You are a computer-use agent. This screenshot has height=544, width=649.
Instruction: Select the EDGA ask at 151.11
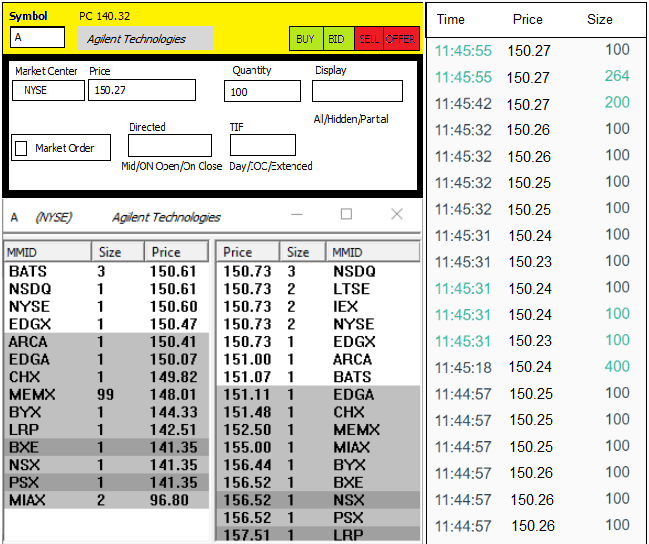coord(318,394)
